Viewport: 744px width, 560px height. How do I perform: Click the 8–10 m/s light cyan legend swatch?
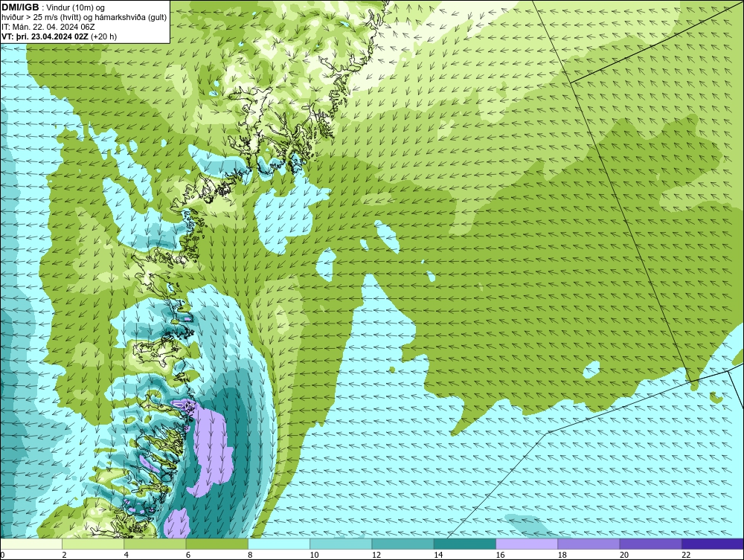[279, 544]
